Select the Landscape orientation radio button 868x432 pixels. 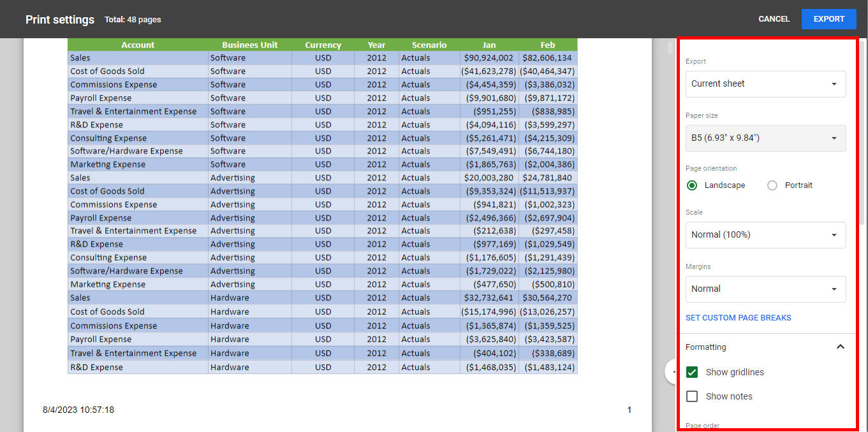point(692,185)
